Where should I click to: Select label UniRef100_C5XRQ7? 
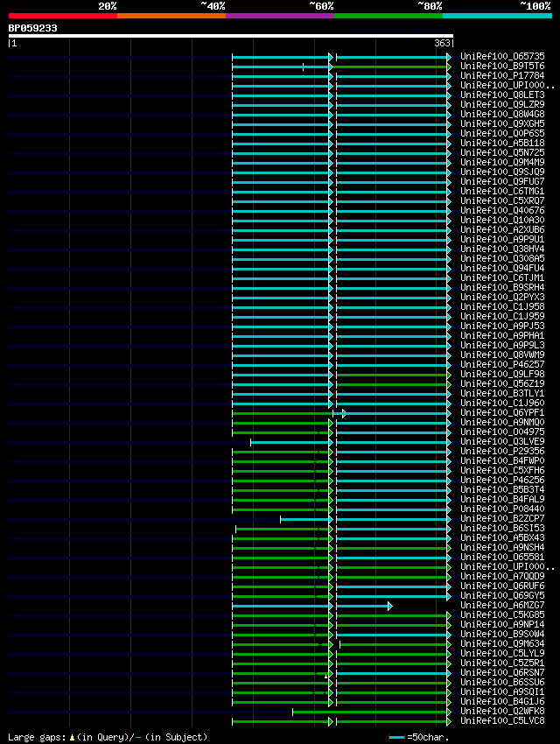pyautogui.click(x=502, y=200)
